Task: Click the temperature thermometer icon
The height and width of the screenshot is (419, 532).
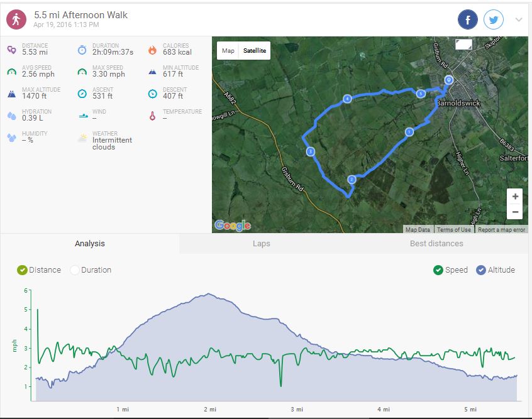Action: 152,116
